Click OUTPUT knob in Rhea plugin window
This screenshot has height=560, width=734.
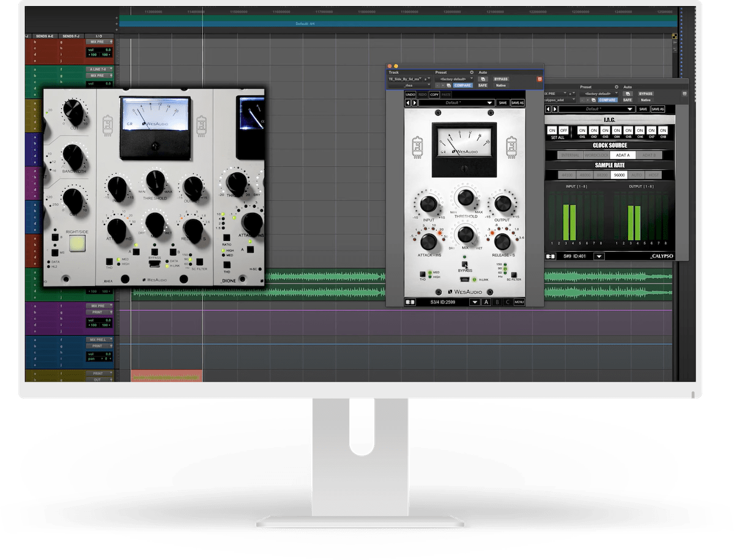[x=503, y=203]
